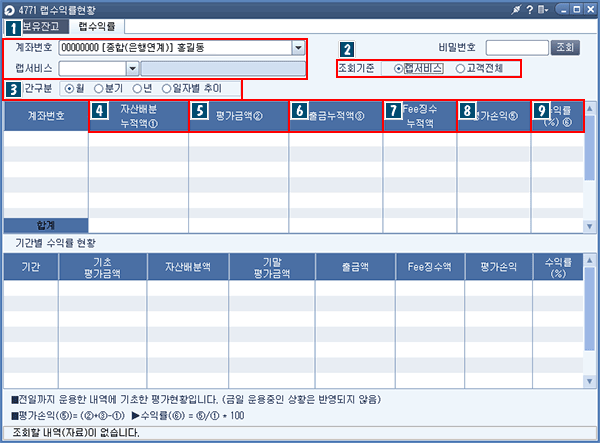The height and width of the screenshot is (443, 600).
Task: Click the 비밀번호 password field
Action: [x=517, y=48]
